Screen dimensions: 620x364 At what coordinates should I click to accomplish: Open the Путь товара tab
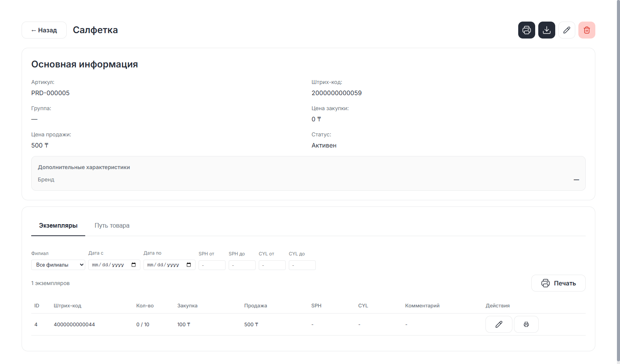click(112, 226)
